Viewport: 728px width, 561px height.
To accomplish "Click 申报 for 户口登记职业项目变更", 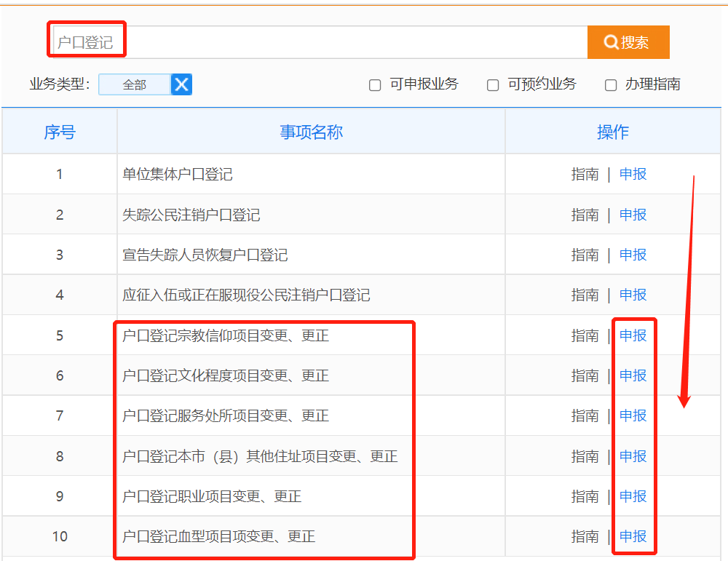I will (633, 496).
